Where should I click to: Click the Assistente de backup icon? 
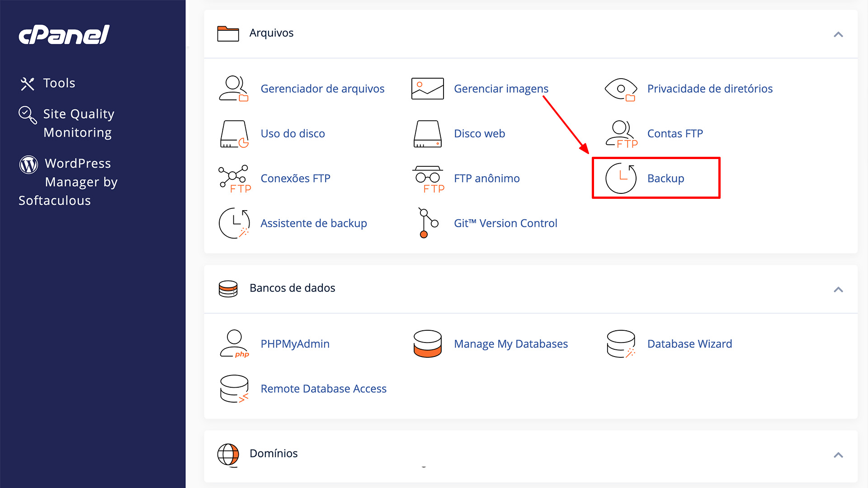point(234,223)
